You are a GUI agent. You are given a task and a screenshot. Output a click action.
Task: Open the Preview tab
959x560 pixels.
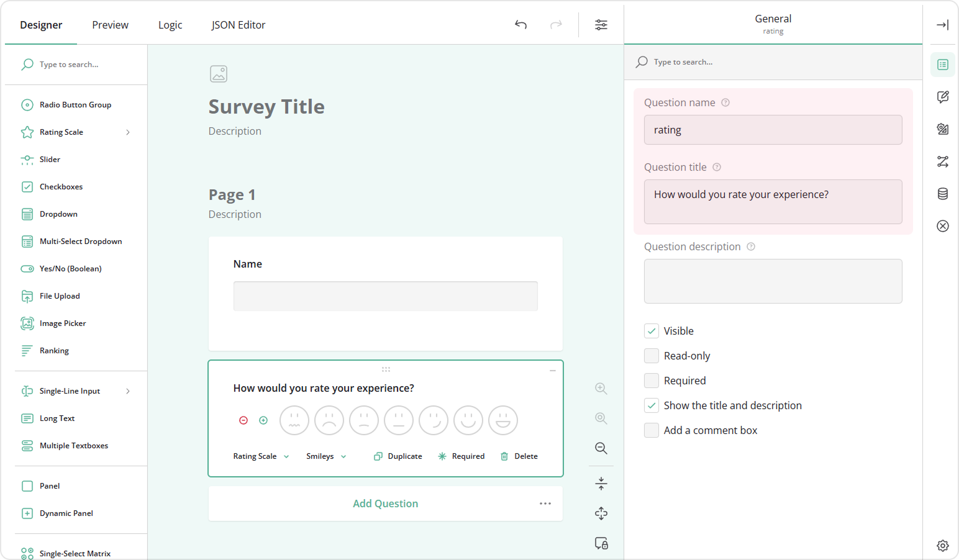(x=110, y=25)
